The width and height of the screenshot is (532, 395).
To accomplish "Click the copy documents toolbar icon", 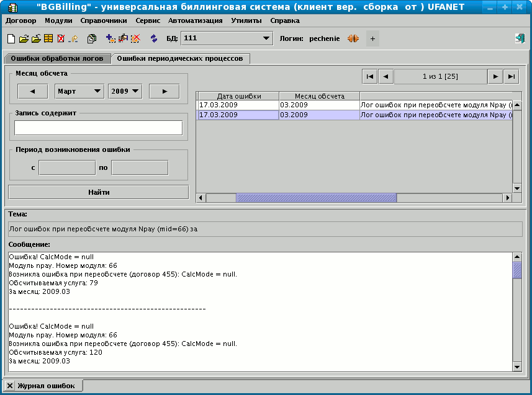I will 91,38.
